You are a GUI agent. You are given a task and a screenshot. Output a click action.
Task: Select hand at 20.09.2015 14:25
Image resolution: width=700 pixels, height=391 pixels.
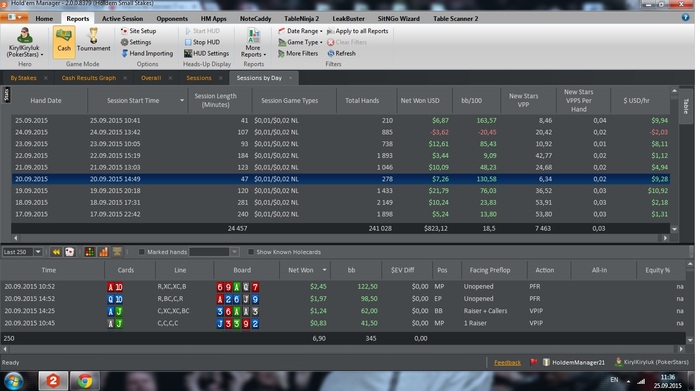click(x=343, y=311)
